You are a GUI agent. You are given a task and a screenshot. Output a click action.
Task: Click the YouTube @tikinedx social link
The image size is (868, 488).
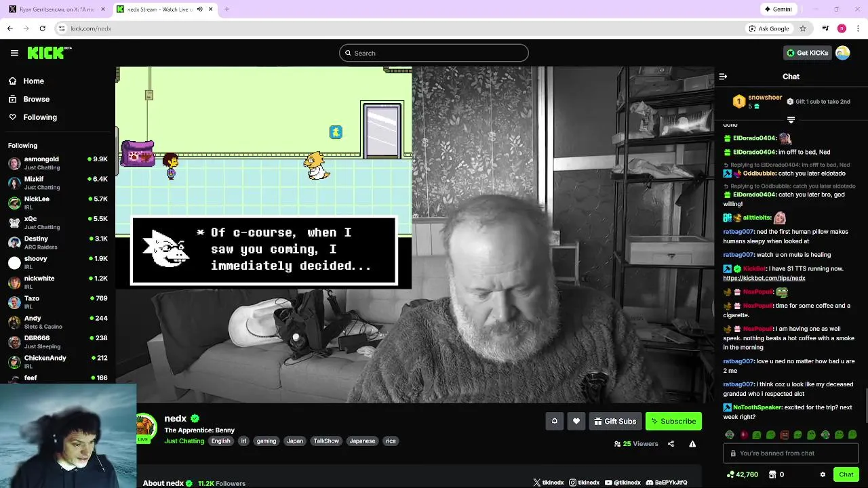pos(622,483)
